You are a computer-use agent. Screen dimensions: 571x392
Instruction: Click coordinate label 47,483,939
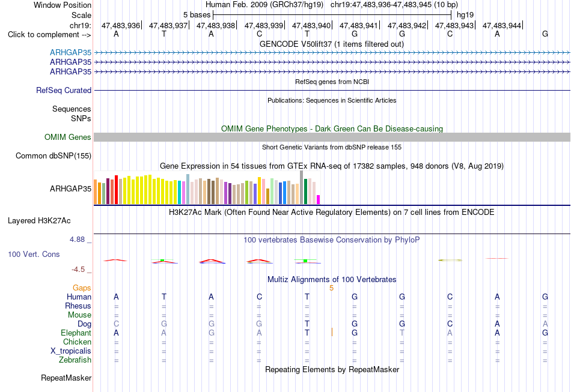(264, 25)
